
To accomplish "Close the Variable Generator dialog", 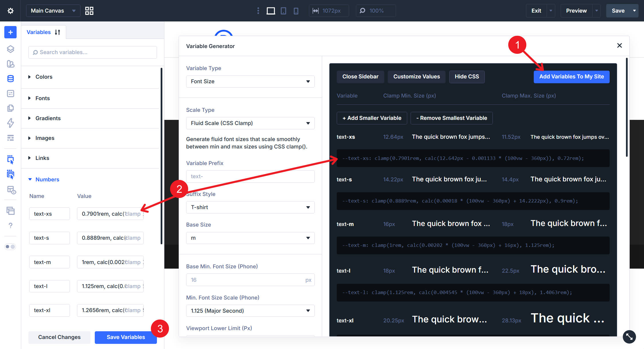I will (x=619, y=45).
